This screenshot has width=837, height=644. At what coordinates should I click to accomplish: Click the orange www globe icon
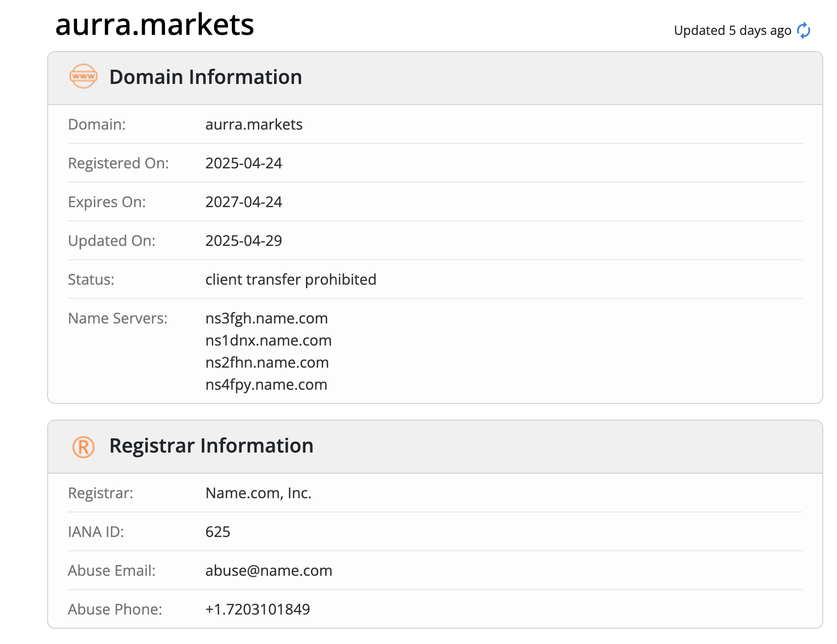(x=84, y=76)
